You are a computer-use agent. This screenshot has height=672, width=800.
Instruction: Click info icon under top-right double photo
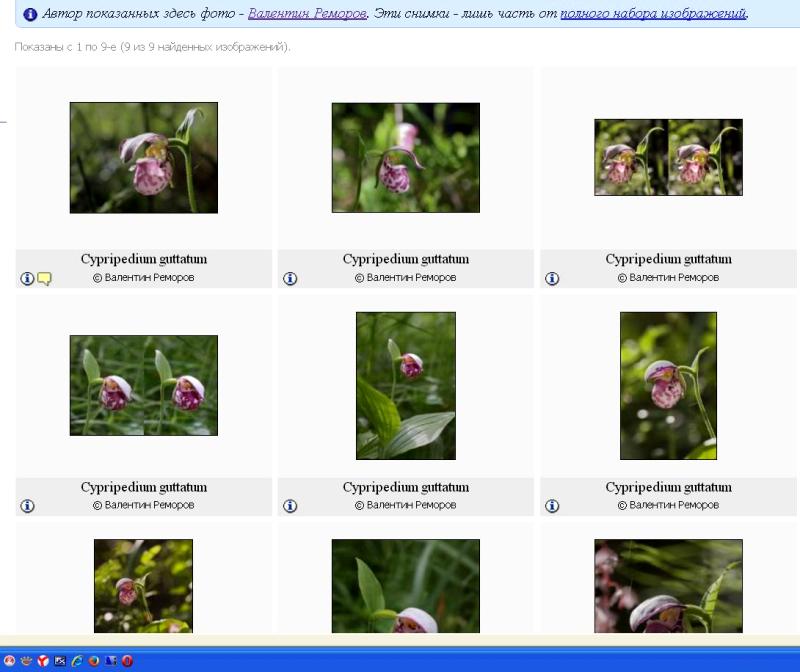(x=552, y=279)
